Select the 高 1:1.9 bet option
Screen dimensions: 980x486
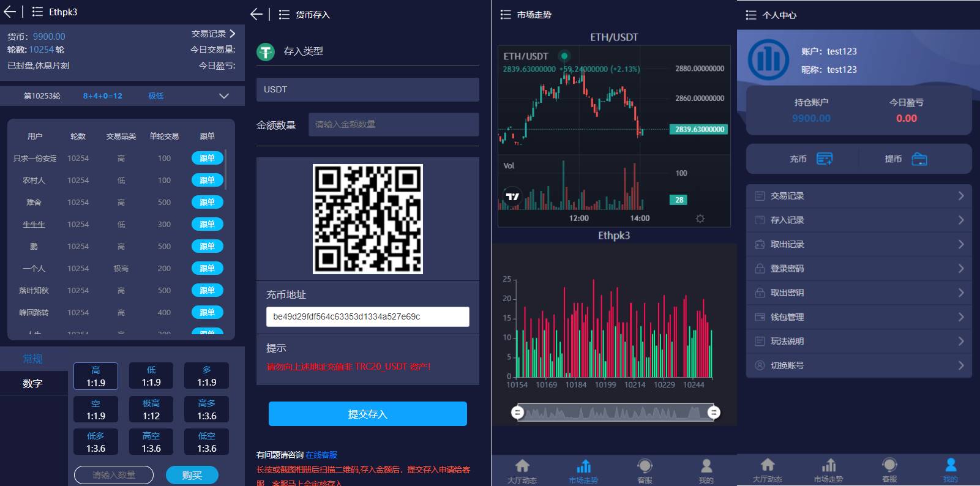(x=96, y=376)
